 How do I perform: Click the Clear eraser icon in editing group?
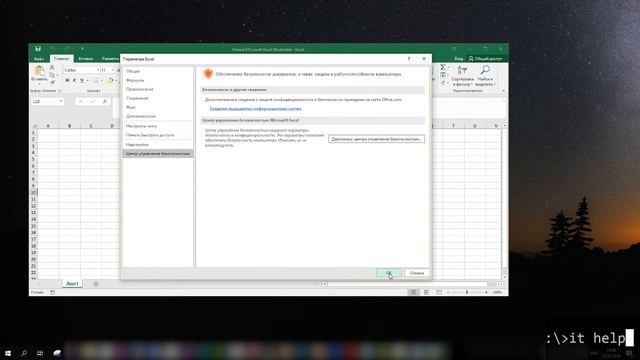[443, 83]
